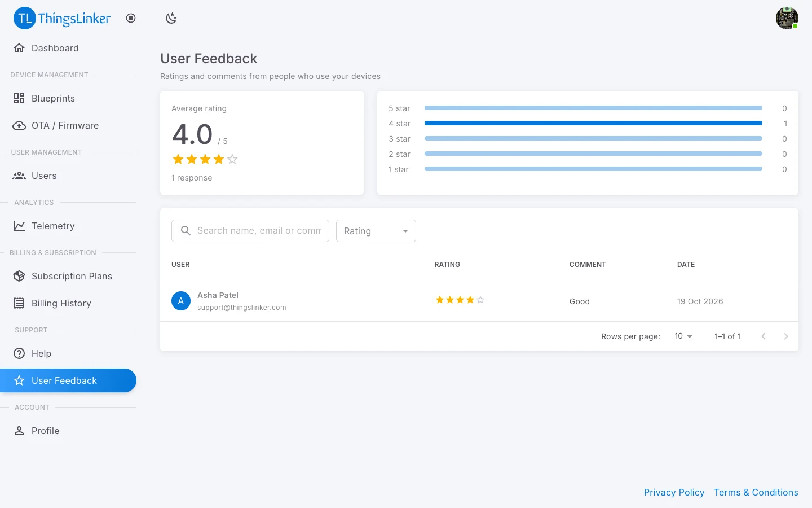
Task: Toggle the sidebar collapse radio icon
Action: (x=131, y=18)
